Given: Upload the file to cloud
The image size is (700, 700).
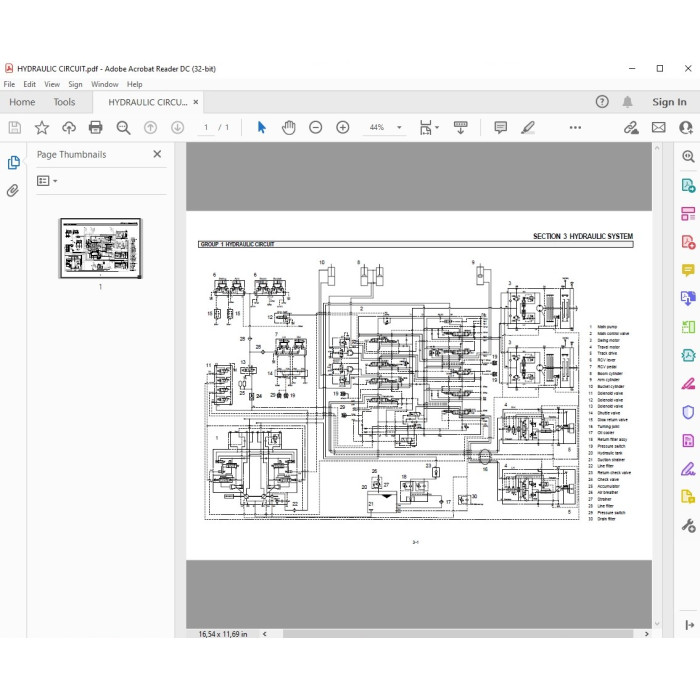Looking at the screenshot, I should click(69, 128).
